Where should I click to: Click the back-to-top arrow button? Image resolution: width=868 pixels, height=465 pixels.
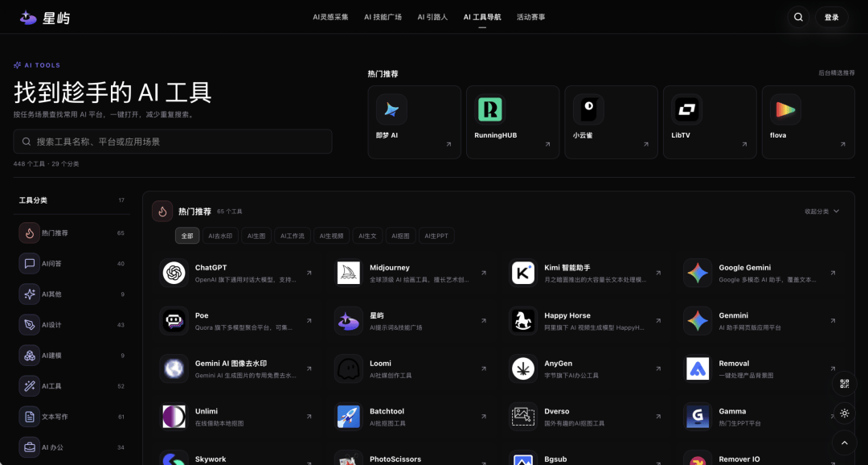click(x=844, y=442)
